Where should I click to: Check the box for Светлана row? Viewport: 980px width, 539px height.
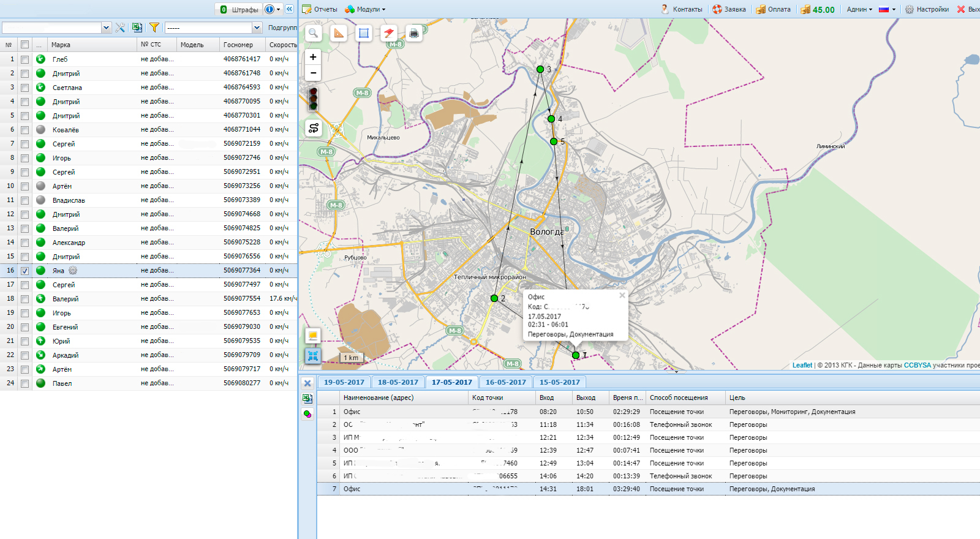pyautogui.click(x=24, y=88)
